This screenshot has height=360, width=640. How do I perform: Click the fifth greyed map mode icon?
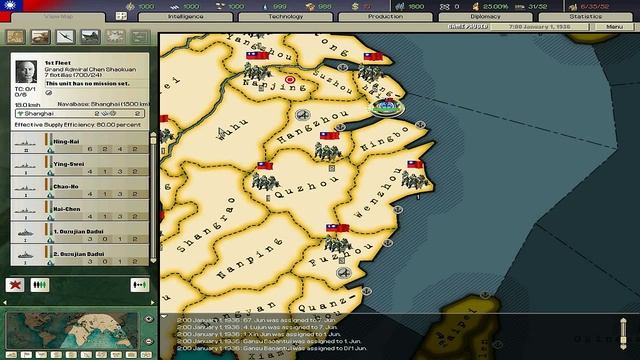(116, 37)
